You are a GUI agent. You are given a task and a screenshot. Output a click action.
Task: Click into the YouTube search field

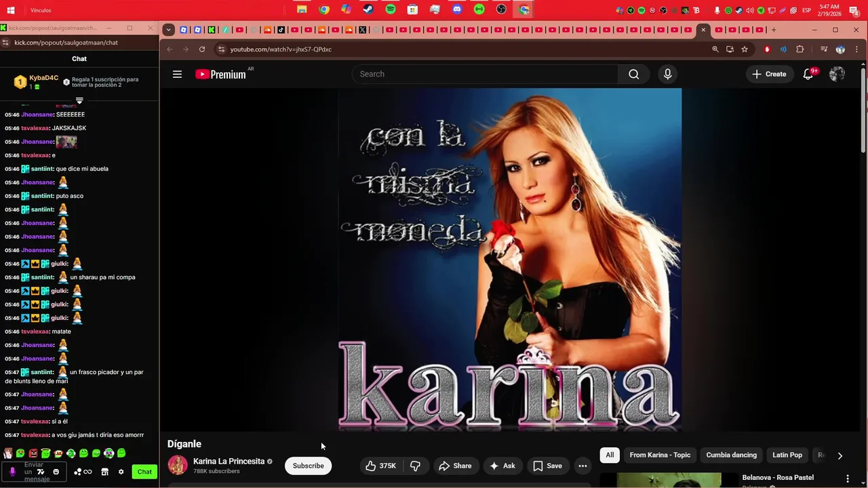(x=484, y=75)
